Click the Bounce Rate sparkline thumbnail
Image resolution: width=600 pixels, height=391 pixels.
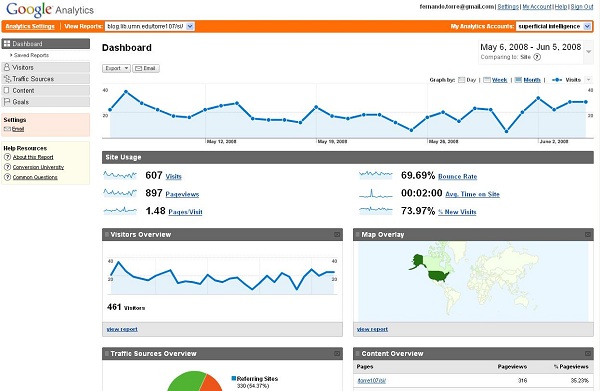[x=376, y=175]
